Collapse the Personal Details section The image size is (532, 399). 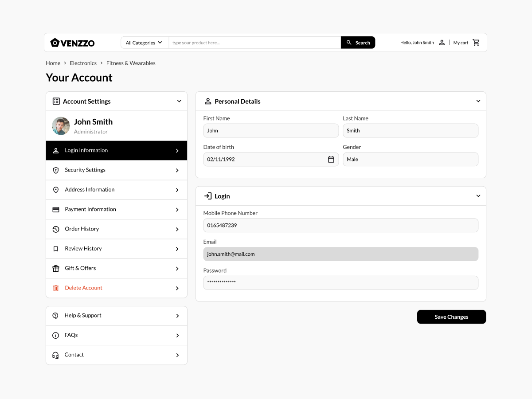[x=478, y=101]
